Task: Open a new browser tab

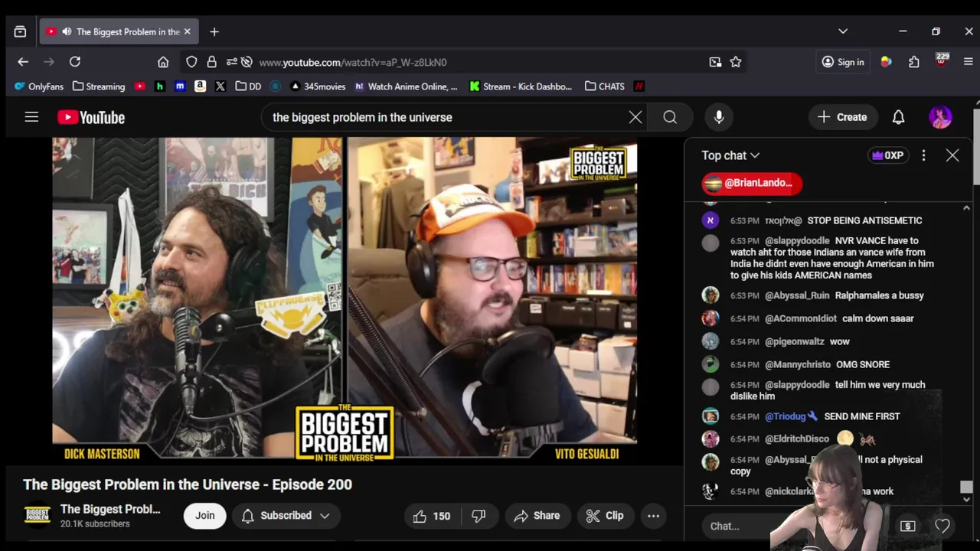Action: 214,31
